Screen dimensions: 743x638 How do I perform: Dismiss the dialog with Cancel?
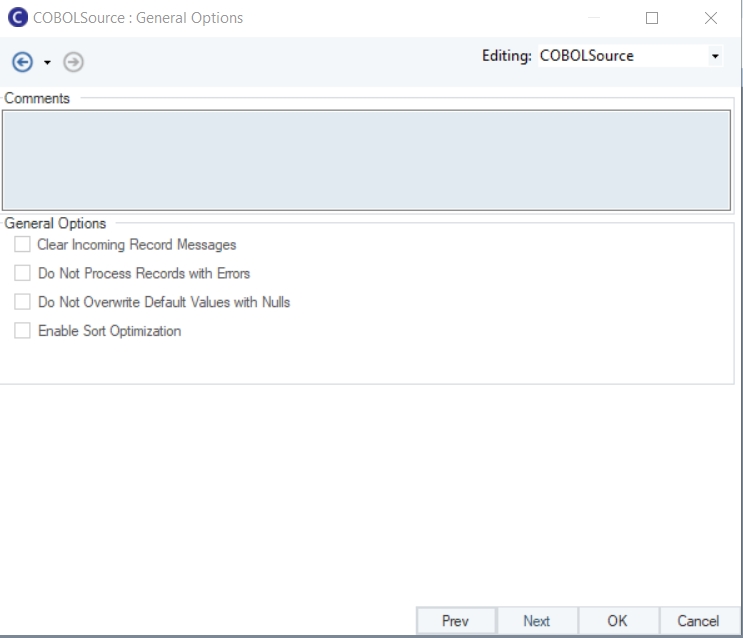click(x=698, y=621)
